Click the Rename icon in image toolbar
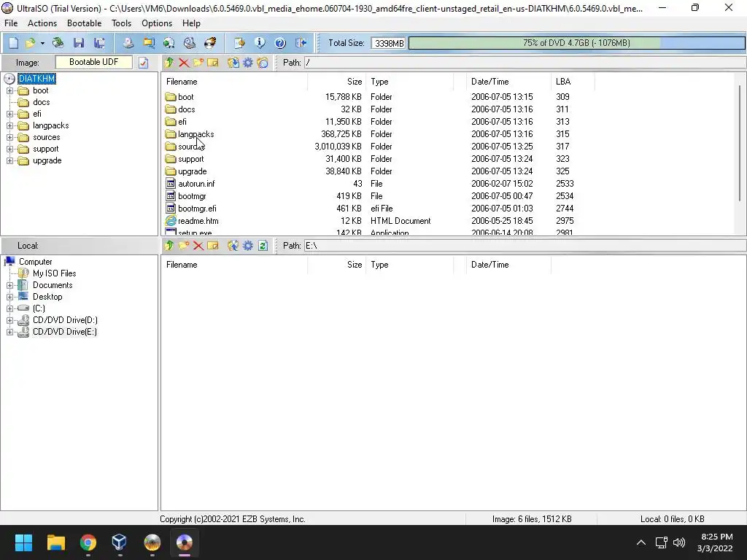Image resolution: width=747 pixels, height=560 pixels. pos(213,63)
